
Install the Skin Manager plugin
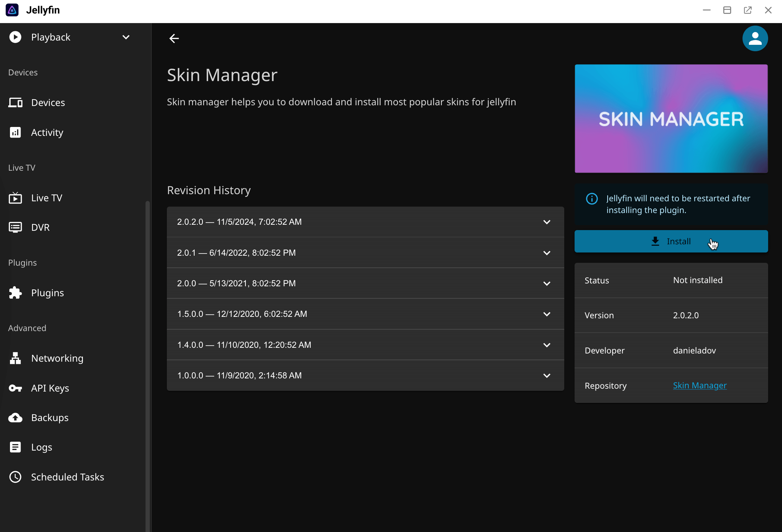(671, 241)
